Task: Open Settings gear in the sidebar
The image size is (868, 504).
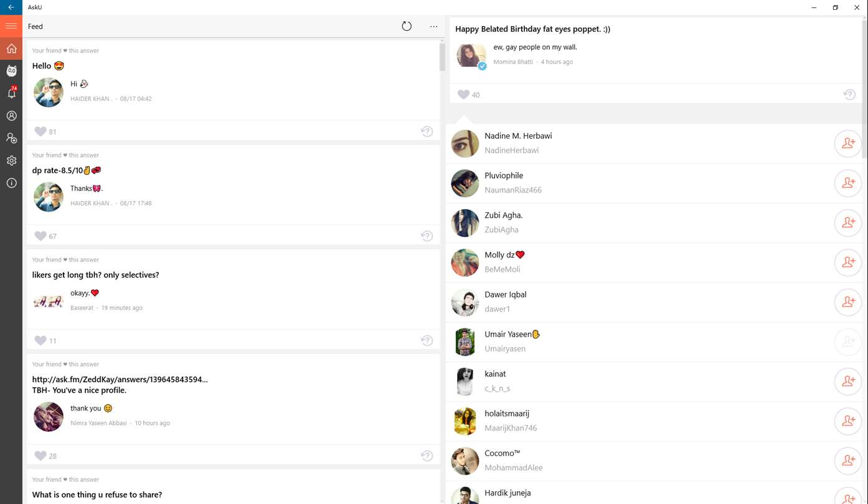Action: [11, 161]
